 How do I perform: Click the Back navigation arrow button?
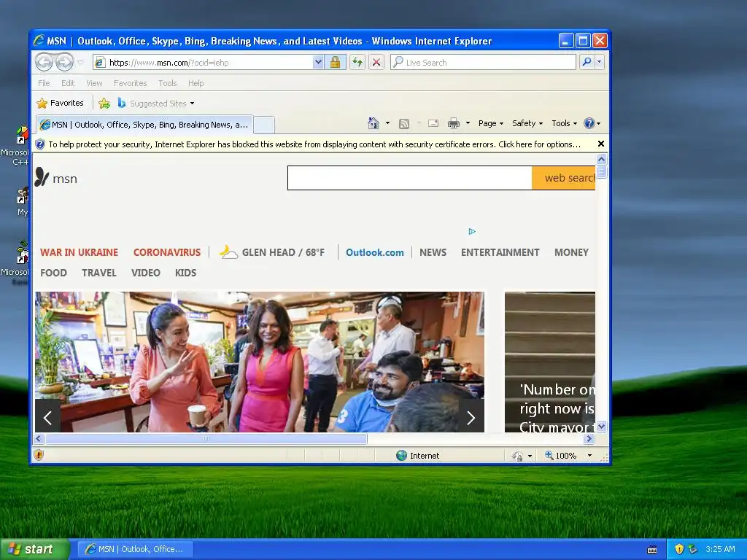[44, 62]
